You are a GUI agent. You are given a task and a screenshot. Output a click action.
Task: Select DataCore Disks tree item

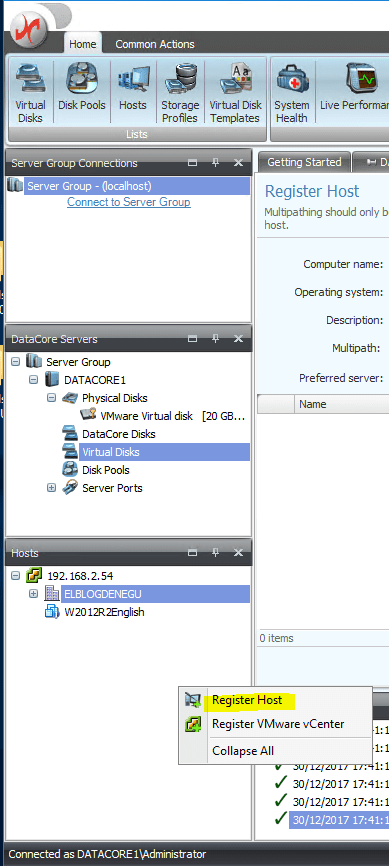119,434
